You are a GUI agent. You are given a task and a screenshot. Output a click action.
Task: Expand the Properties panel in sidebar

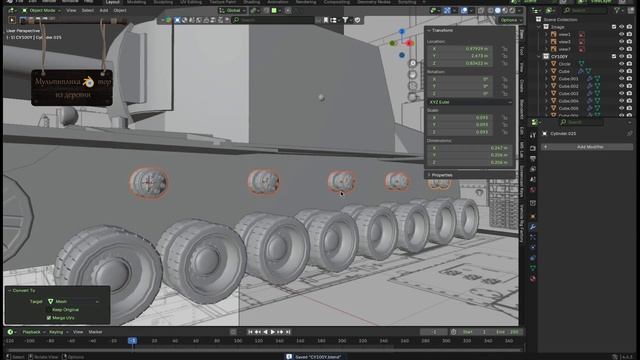pos(442,175)
